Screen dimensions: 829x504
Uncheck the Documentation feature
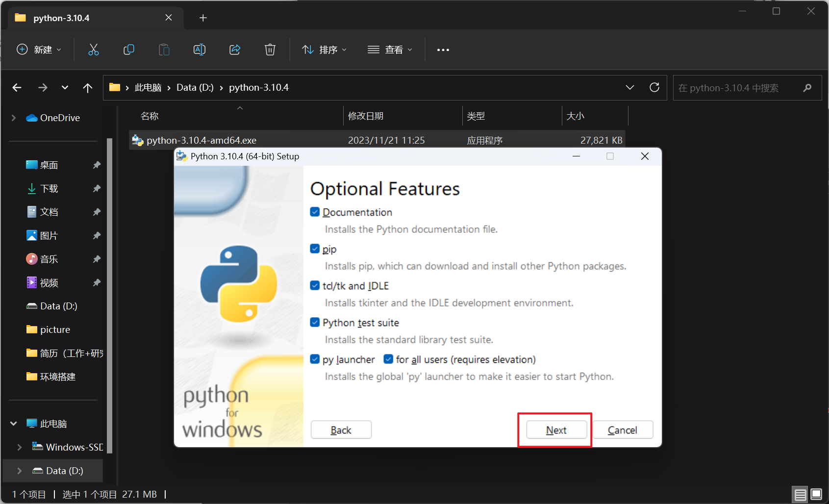click(x=314, y=212)
